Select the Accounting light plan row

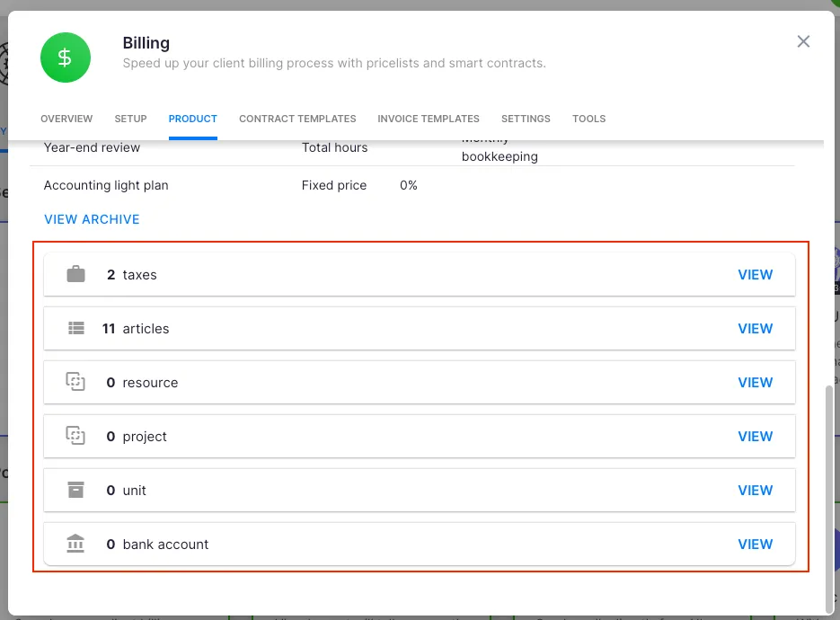(106, 185)
